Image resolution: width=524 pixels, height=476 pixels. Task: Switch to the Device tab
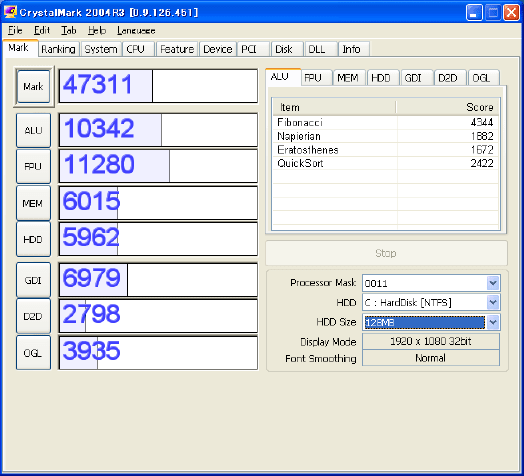pos(218,49)
